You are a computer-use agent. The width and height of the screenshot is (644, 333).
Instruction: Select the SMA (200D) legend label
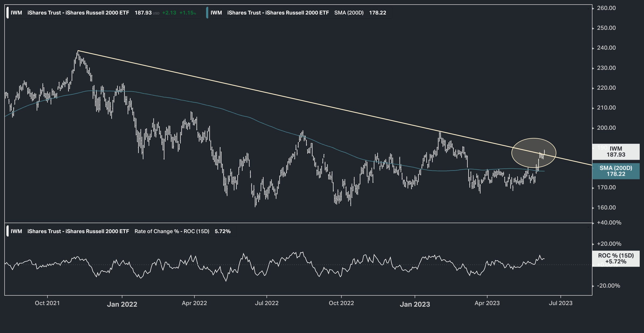click(x=349, y=13)
